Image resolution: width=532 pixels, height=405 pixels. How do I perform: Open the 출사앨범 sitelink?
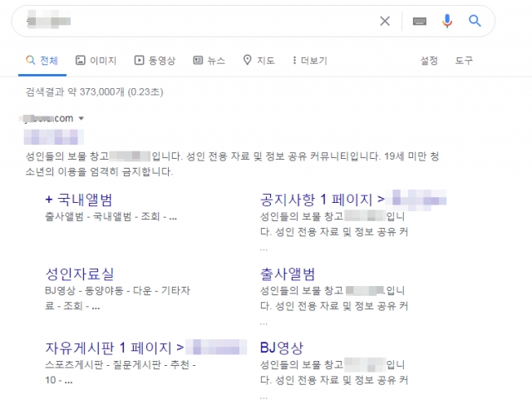pos(288,274)
